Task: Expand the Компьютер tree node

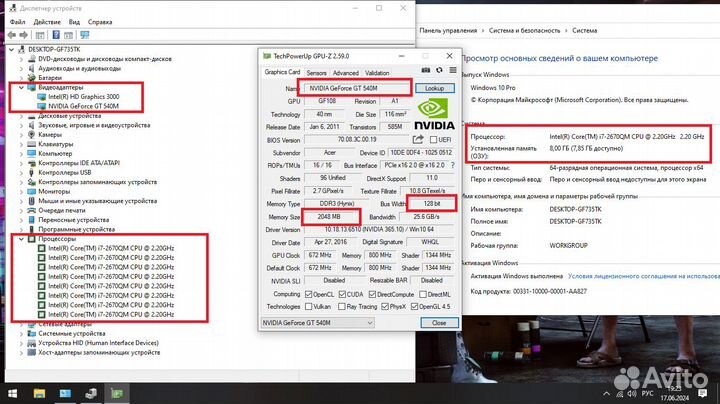Action: 21,154
